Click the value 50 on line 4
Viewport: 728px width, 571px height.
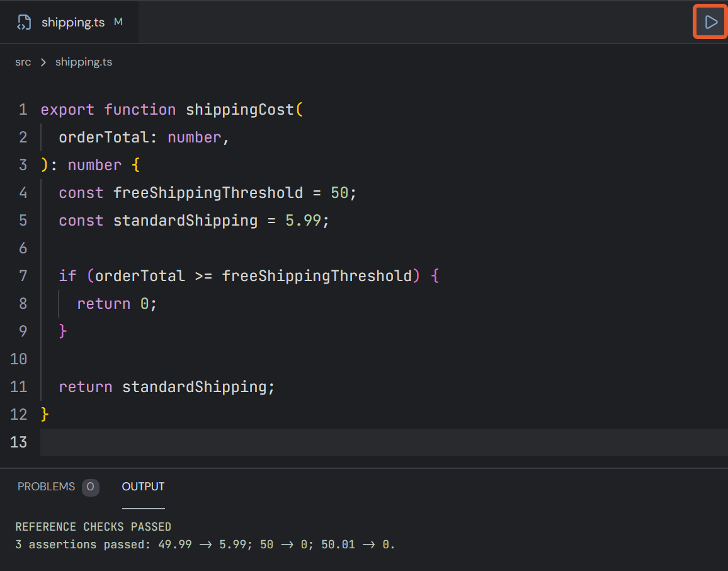(339, 193)
